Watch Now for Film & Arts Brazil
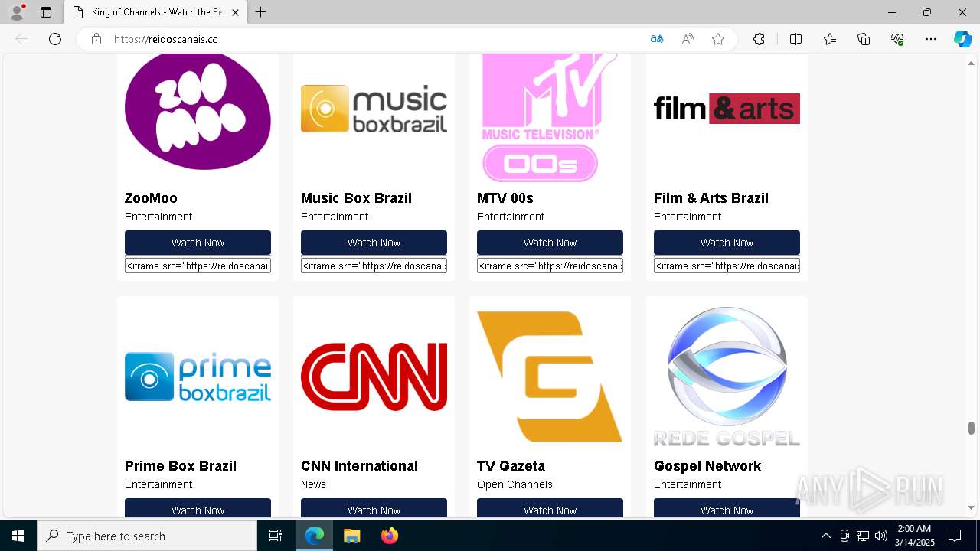Screen dimensions: 980x551 tap(727, 243)
